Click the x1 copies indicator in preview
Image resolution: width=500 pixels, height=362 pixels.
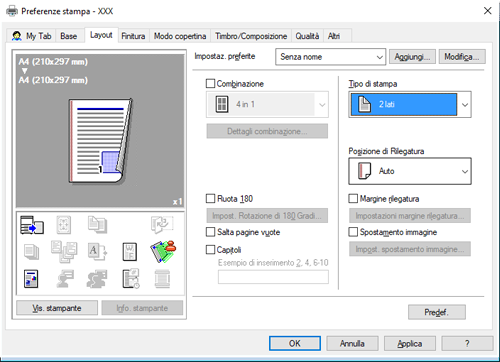(x=177, y=202)
